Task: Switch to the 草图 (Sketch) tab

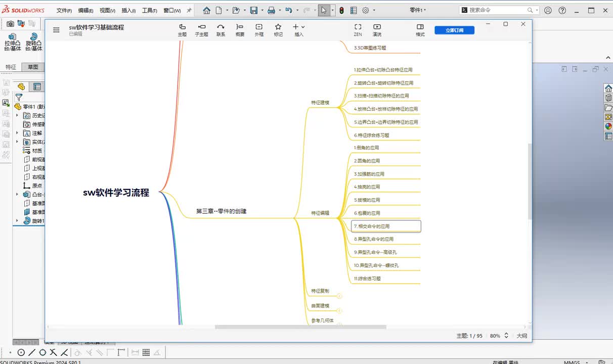Action: point(33,67)
